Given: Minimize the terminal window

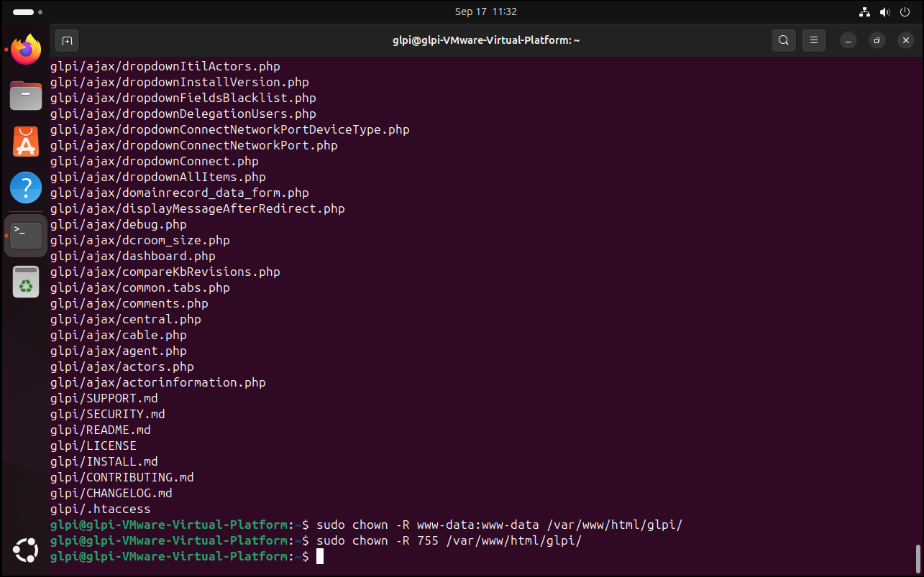Looking at the screenshot, I should [848, 40].
